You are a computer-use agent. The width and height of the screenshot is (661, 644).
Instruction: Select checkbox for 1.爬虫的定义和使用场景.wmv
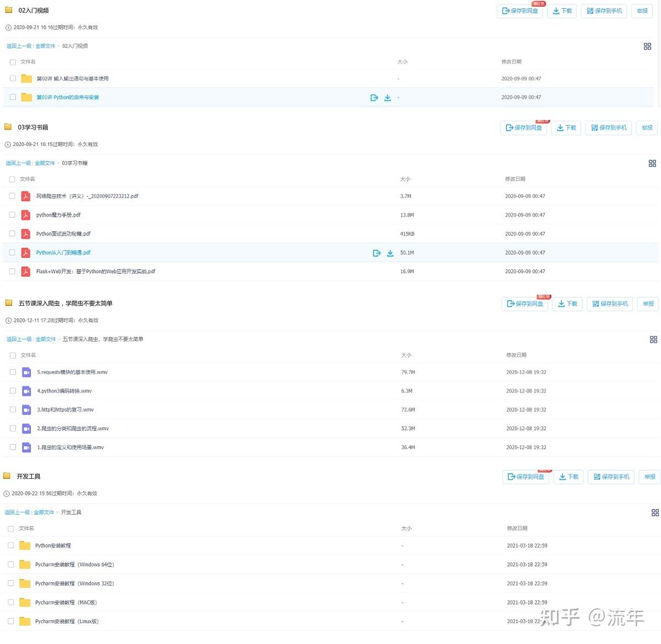(x=13, y=447)
